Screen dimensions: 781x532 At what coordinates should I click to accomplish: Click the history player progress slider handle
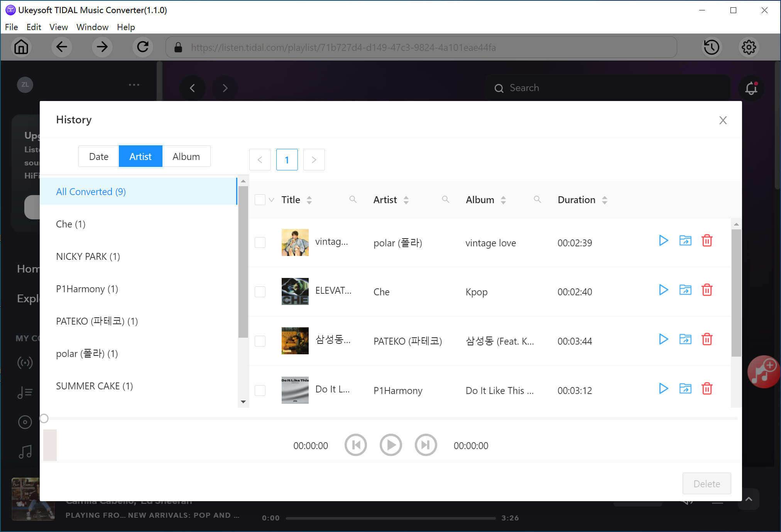(44, 418)
